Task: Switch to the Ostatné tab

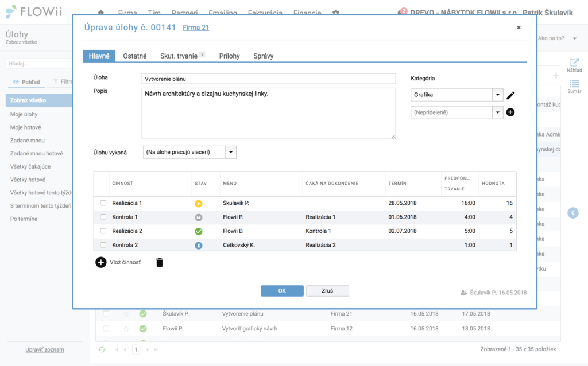Action: tap(134, 56)
